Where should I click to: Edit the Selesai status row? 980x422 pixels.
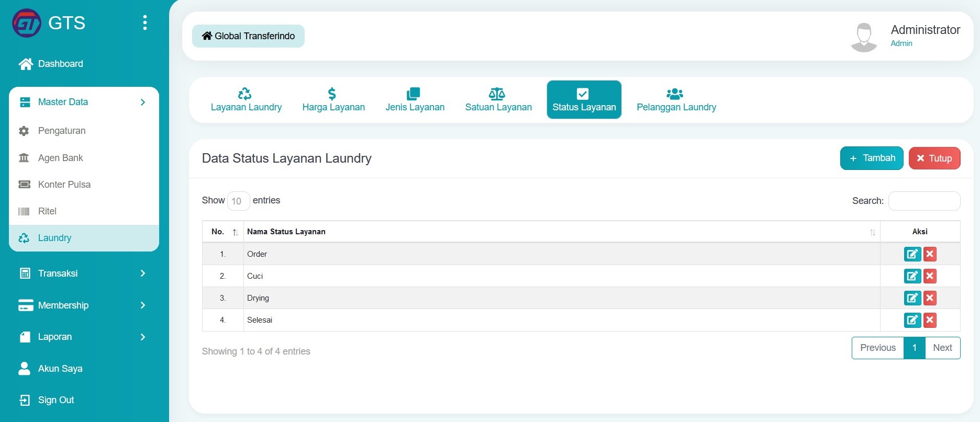[x=912, y=320]
